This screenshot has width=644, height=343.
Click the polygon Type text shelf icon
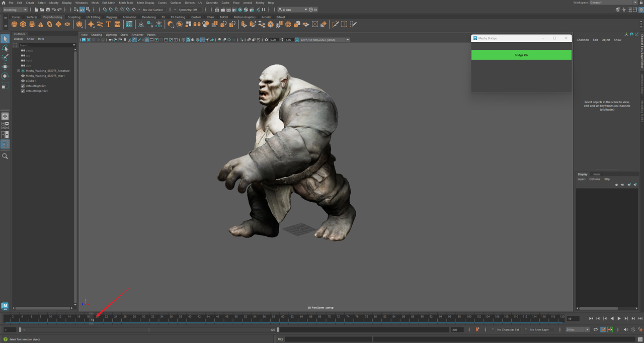(x=108, y=24)
